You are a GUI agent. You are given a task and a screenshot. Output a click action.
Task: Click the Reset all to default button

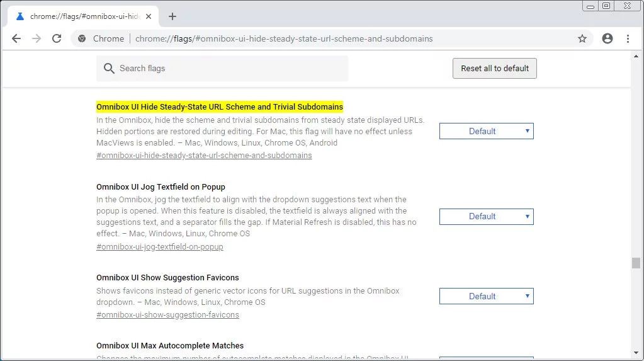495,68
